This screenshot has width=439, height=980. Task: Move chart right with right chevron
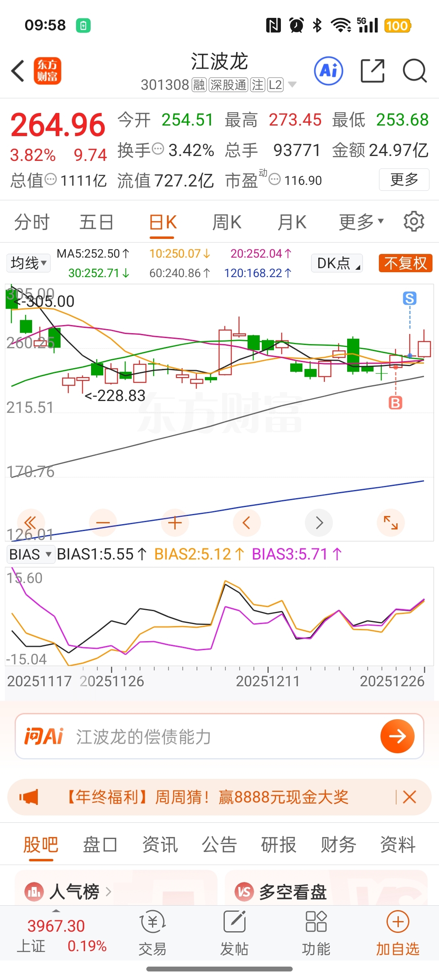[x=319, y=523]
